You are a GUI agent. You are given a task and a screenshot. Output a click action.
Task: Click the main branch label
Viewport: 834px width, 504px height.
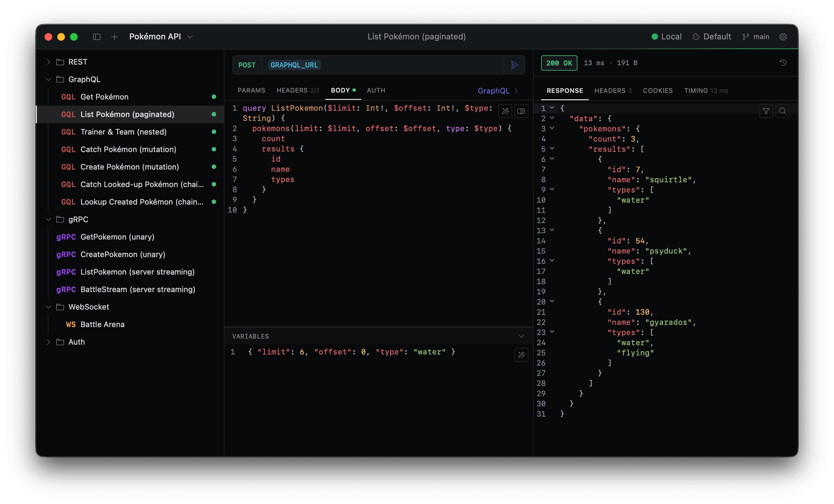pyautogui.click(x=761, y=37)
